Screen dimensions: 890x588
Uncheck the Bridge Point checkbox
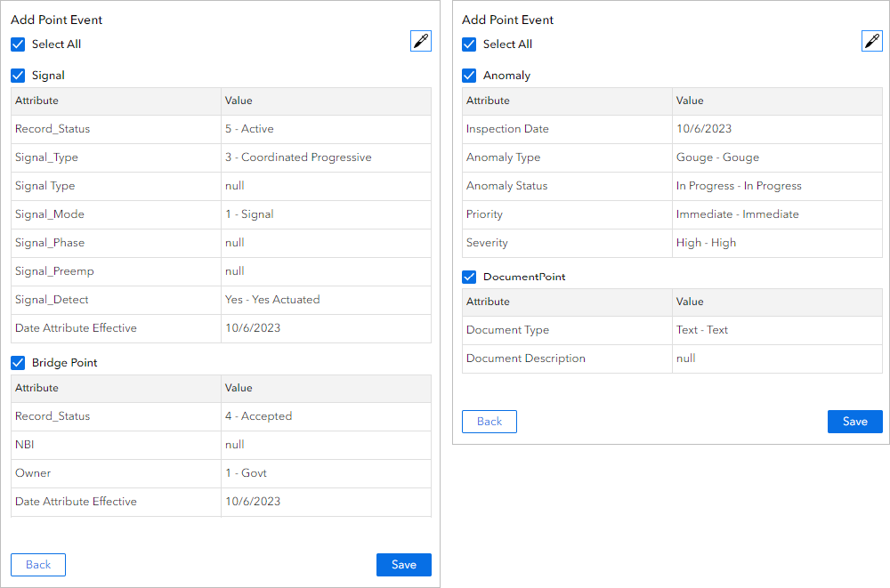tap(18, 363)
